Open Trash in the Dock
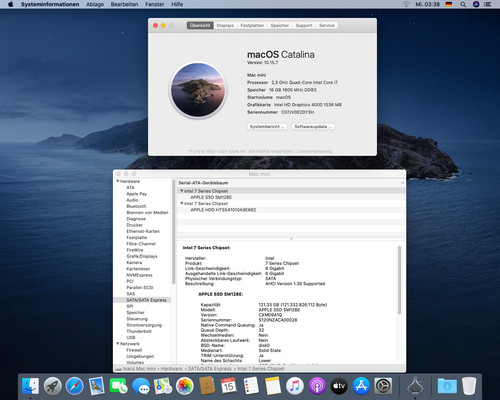 [469, 386]
